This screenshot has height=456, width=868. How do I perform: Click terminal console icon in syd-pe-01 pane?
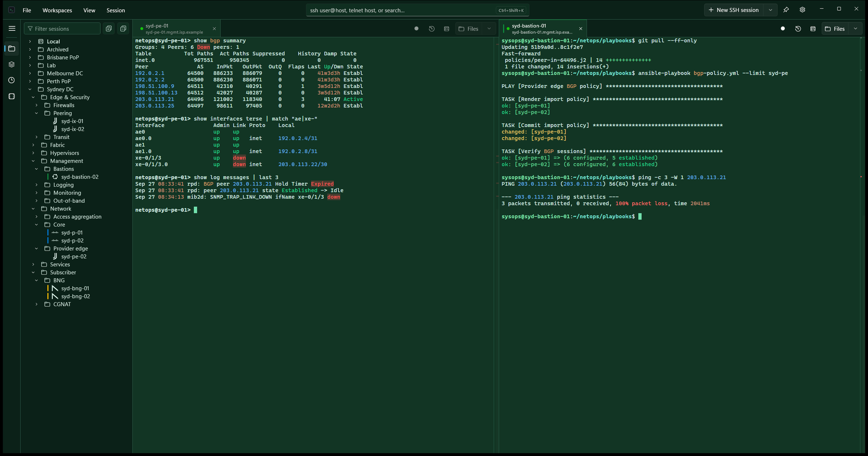click(x=447, y=28)
